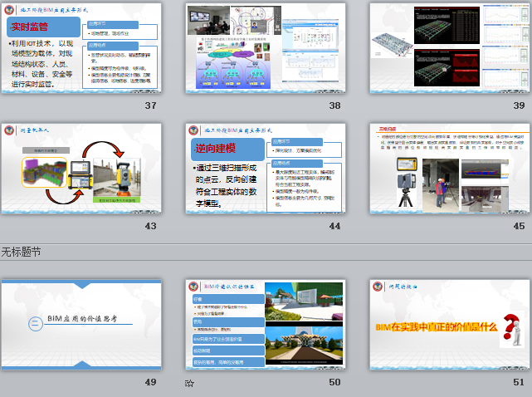This screenshot has height=397, width=532.
Task: Click the slide number 45 label
Action: pyautogui.click(x=518, y=227)
